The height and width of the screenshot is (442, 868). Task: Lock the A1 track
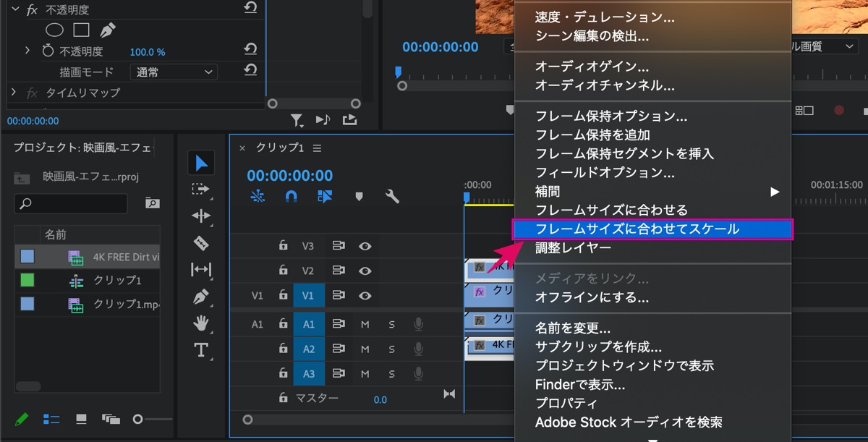coord(284,324)
